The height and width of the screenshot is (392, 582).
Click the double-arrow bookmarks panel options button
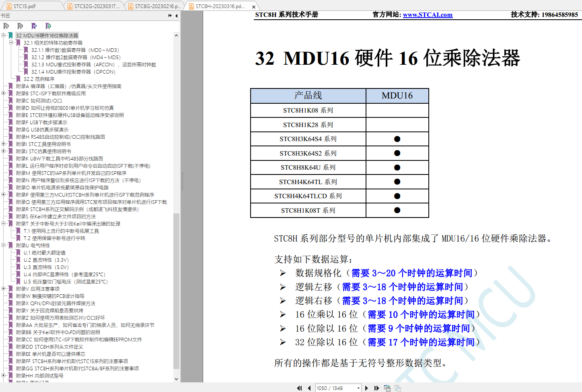tap(170, 16)
